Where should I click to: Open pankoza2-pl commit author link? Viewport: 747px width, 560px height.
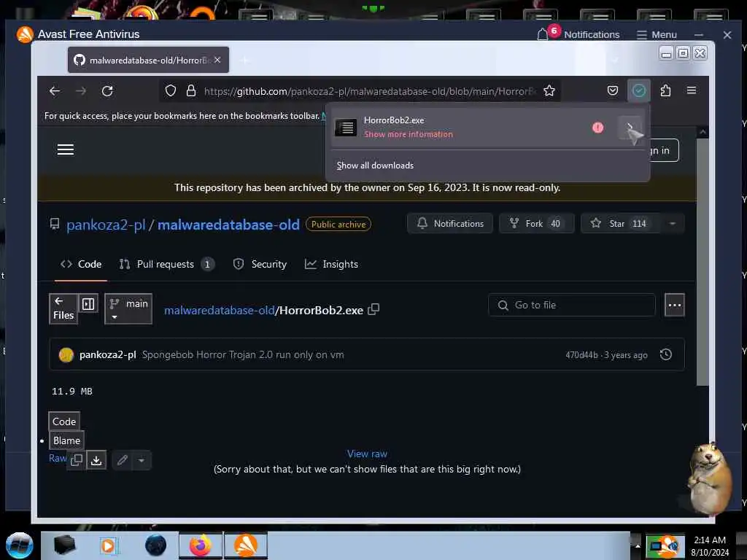click(108, 355)
